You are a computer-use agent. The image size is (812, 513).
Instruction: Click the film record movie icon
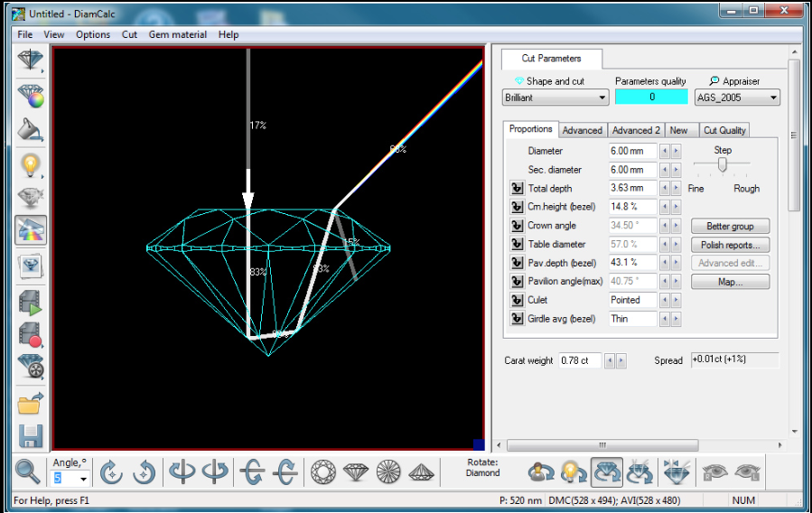pyautogui.click(x=31, y=333)
